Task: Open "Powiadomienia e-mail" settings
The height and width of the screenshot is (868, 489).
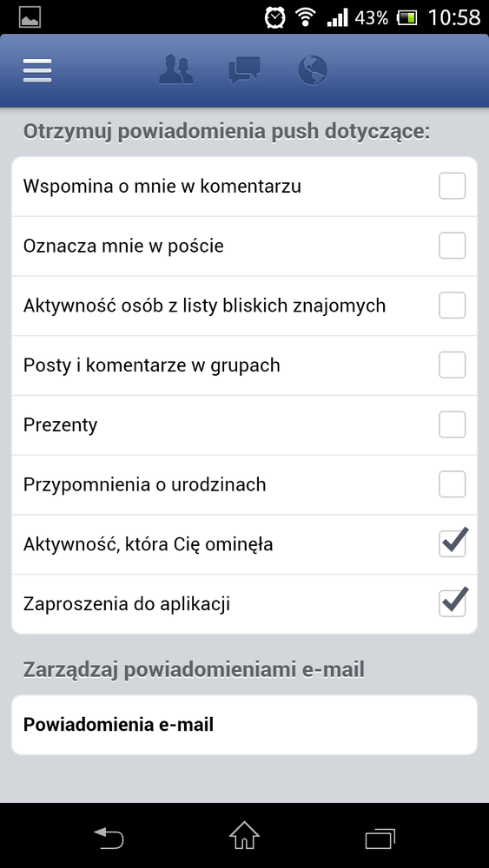Action: coord(244,725)
